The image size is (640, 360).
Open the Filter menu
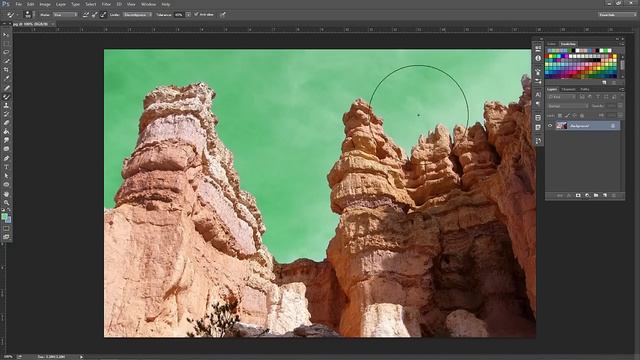tap(106, 4)
